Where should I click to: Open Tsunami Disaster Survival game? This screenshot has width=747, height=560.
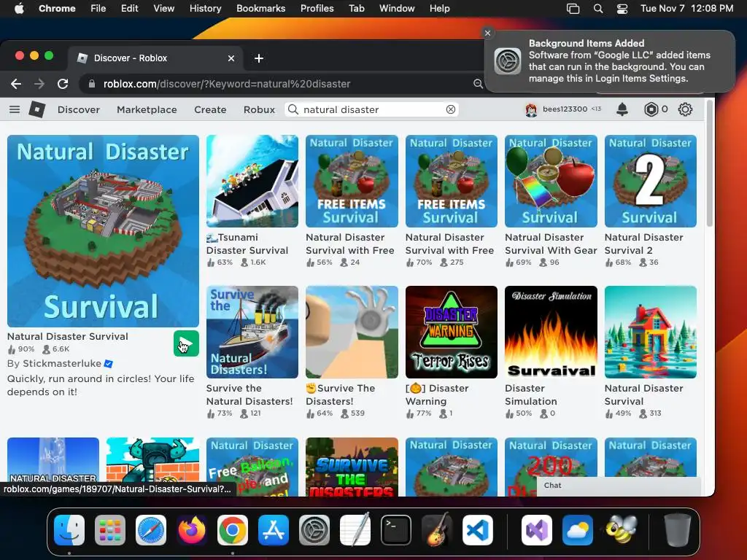pos(252,181)
